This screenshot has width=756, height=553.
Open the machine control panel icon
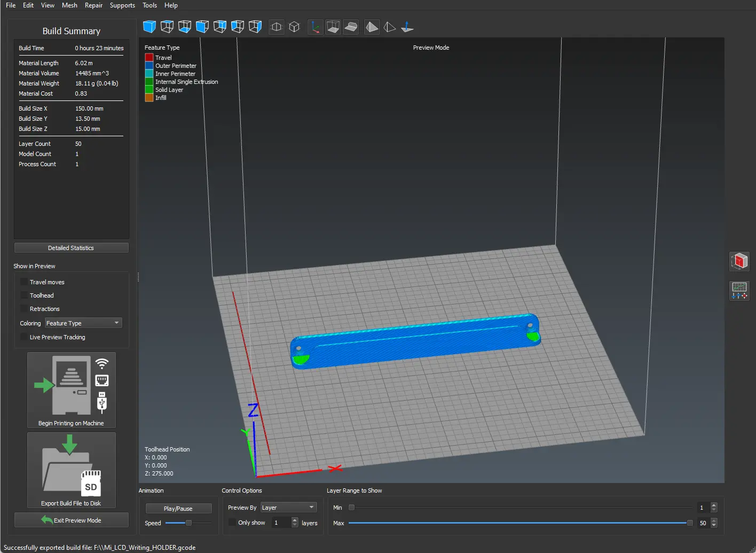(739, 291)
